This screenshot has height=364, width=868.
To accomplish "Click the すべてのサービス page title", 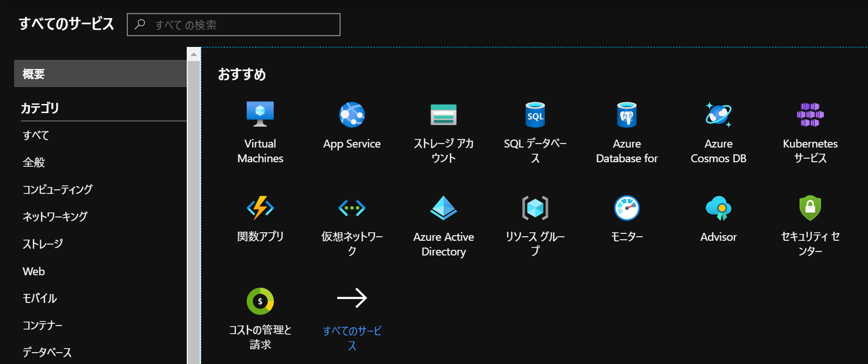I will pos(66,24).
